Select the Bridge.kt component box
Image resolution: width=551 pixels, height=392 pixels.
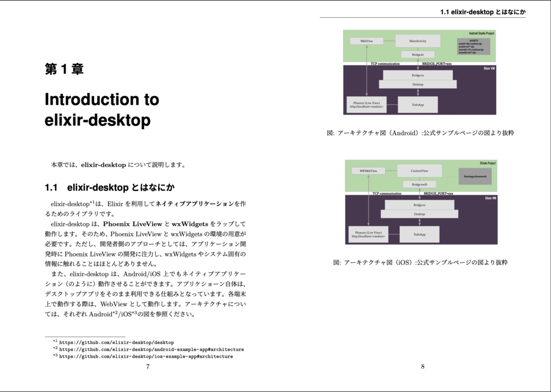[x=419, y=54]
